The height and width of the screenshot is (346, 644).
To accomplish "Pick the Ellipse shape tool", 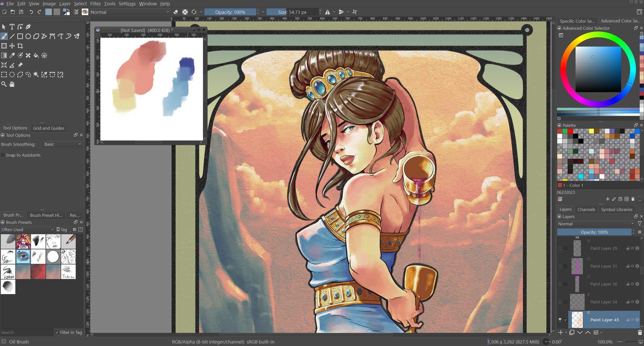I will 28,36.
